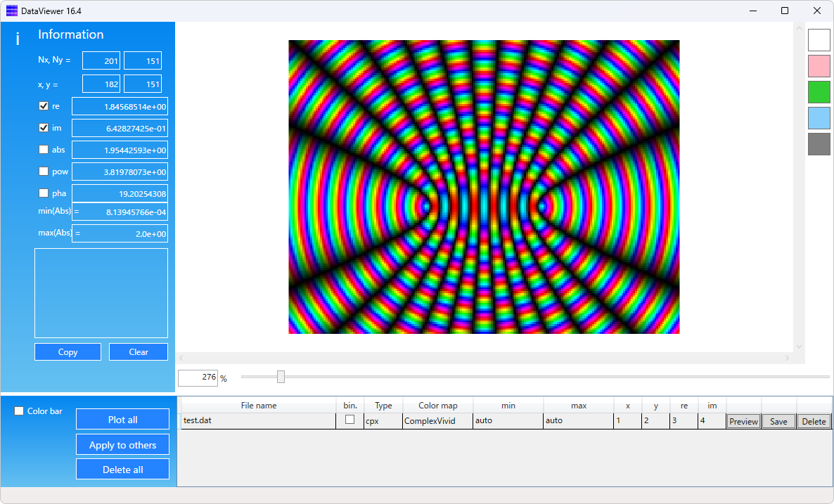
Task: Click the File name column header
Action: [x=259, y=405]
